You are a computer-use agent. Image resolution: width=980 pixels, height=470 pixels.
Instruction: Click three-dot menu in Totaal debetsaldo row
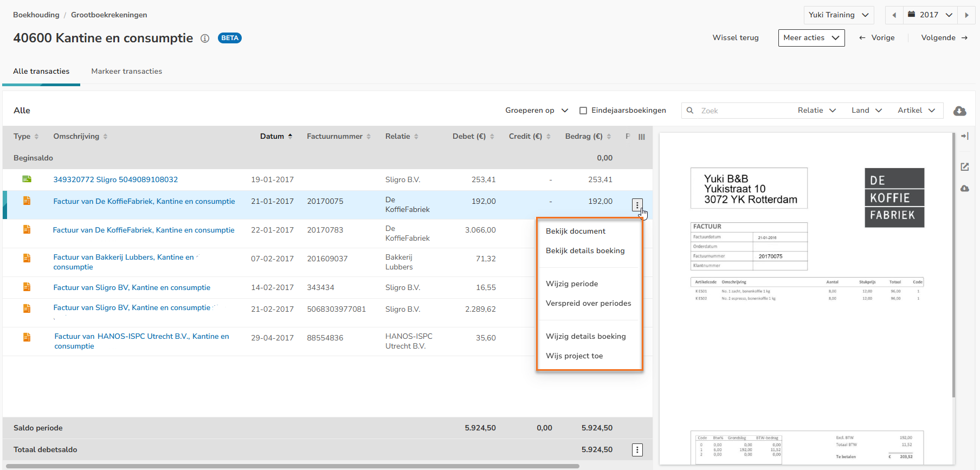pyautogui.click(x=637, y=450)
